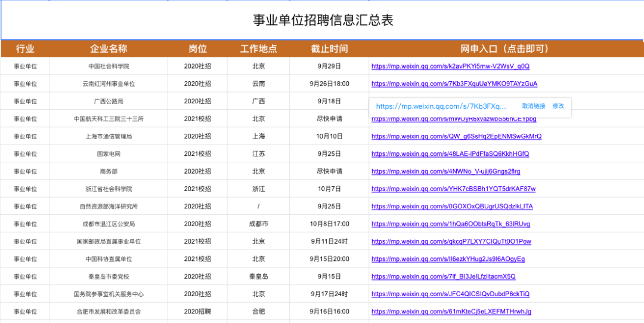This screenshot has height=323, width=644.
Task: Select the 10月10日 deadline cell
Action: click(x=329, y=136)
